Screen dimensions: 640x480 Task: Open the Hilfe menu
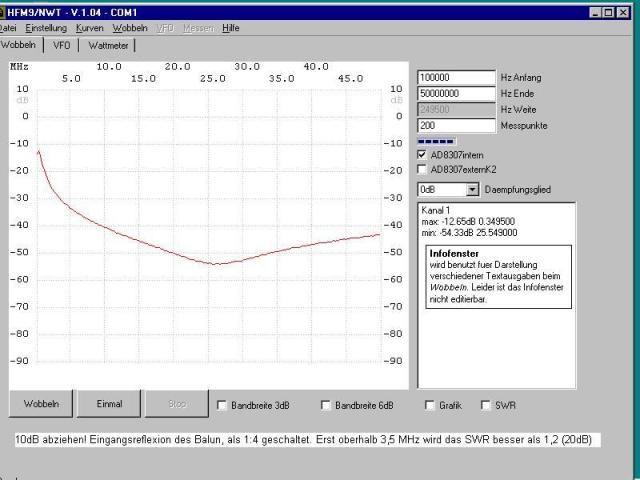click(x=231, y=28)
